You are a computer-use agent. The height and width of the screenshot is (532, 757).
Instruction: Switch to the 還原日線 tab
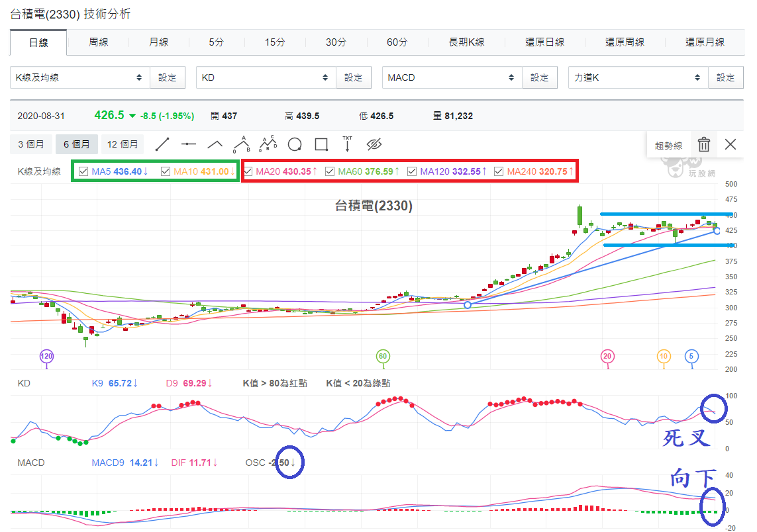pyautogui.click(x=544, y=42)
